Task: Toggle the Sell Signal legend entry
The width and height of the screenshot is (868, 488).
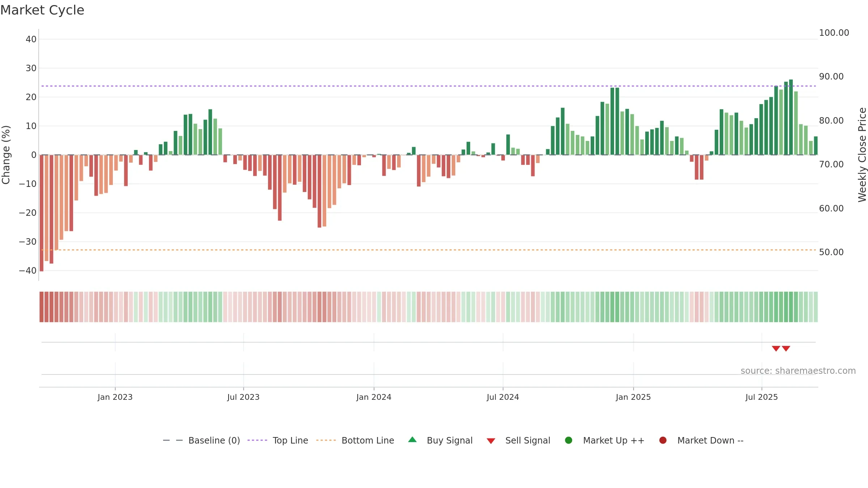Action: pyautogui.click(x=518, y=440)
